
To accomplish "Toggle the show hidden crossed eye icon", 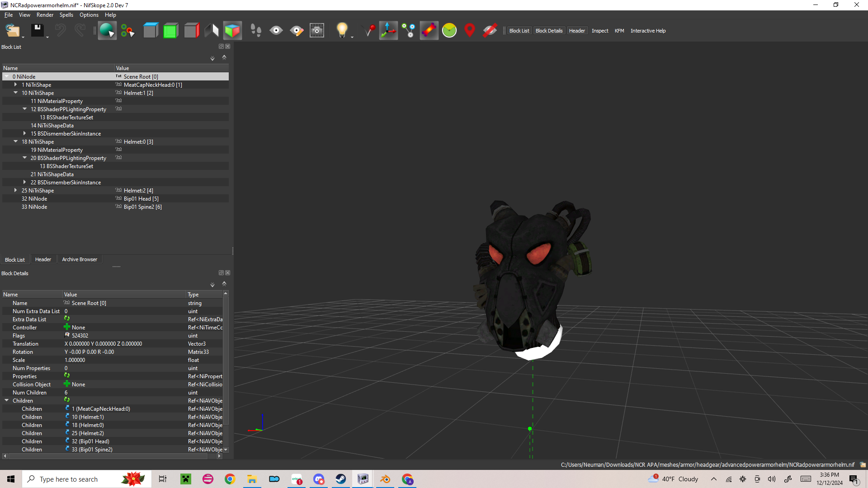I will 490,31.
